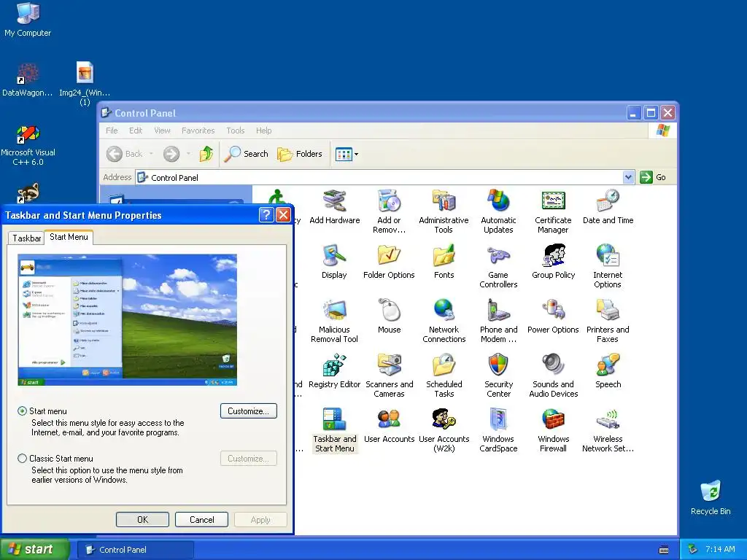Select the My Computer desktop icon

click(x=28, y=20)
